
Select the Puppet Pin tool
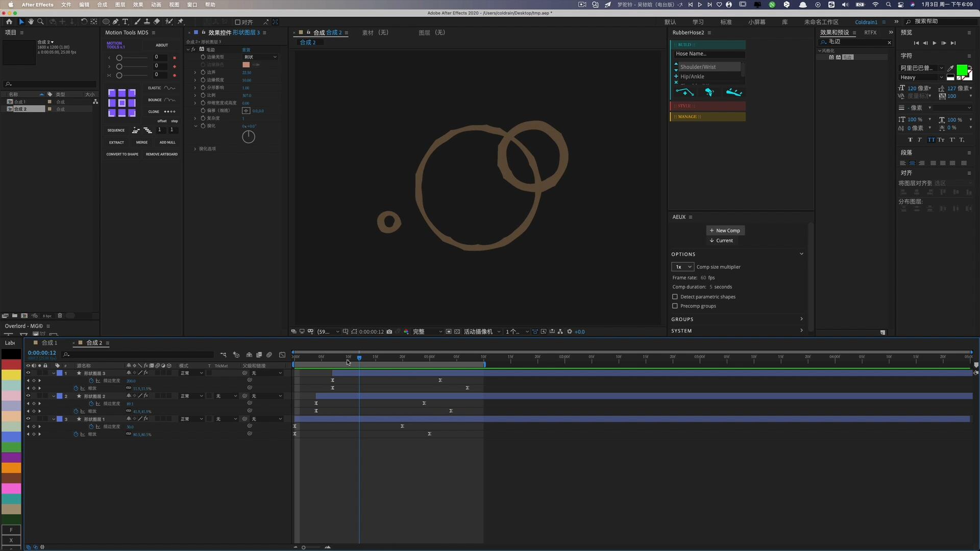coord(181,22)
